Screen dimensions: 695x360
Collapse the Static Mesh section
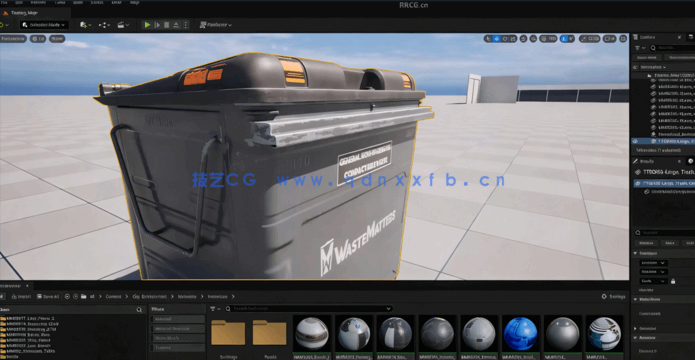point(636,299)
